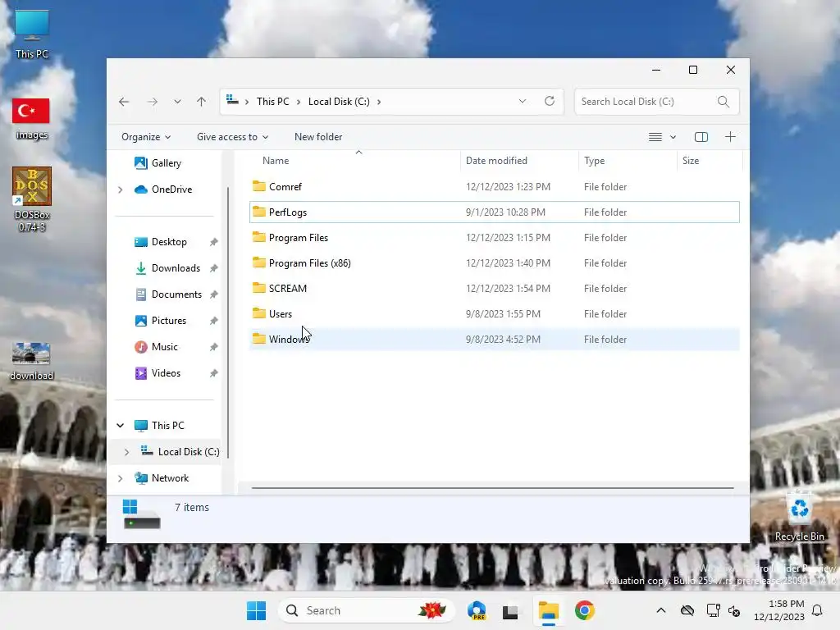Open the Give access to menu
840x630 pixels.
pyautogui.click(x=232, y=137)
